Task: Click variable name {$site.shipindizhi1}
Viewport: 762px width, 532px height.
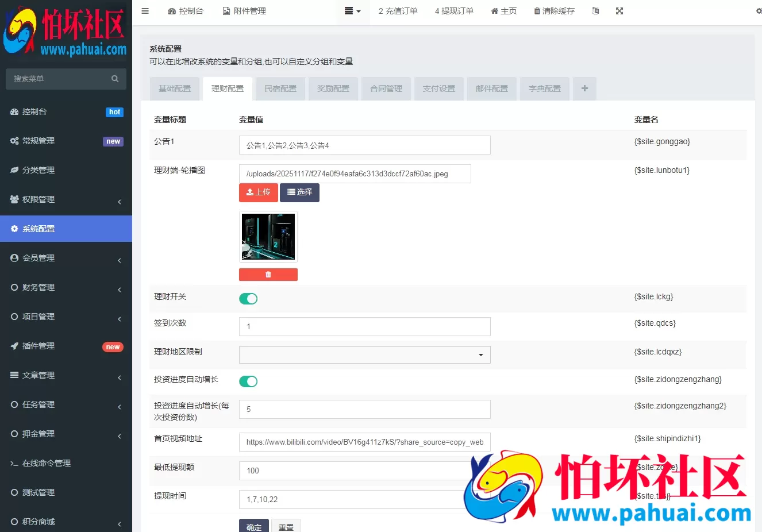Action: tap(668, 438)
